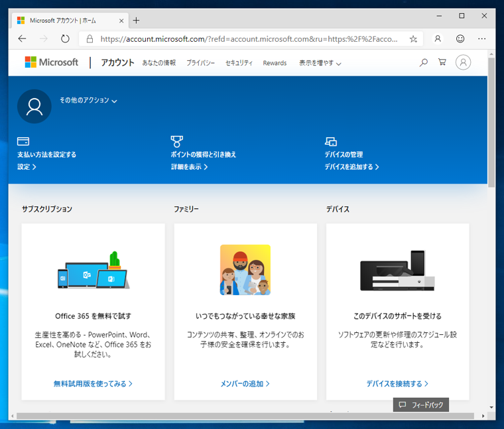Click the padlock site security icon
Image resolution: width=504 pixels, height=429 pixels.
pos(90,39)
